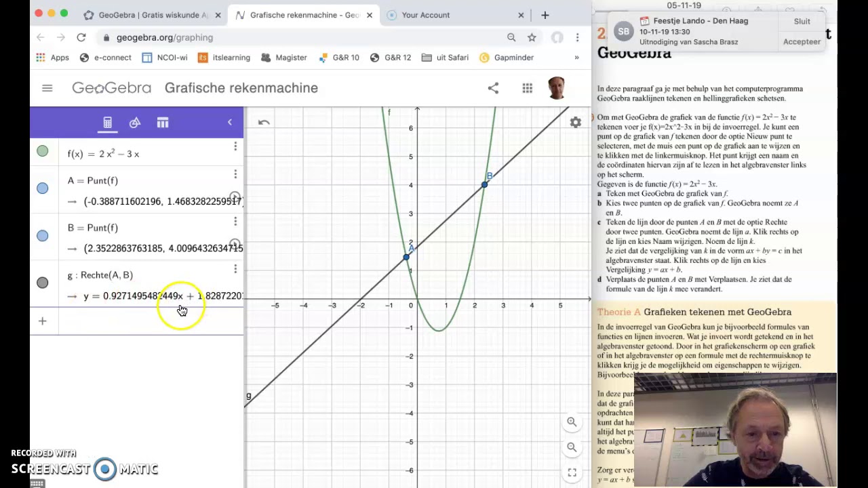Open the G&R 12 bookmark
Screen dimensions: 868x488
[x=390, y=58]
